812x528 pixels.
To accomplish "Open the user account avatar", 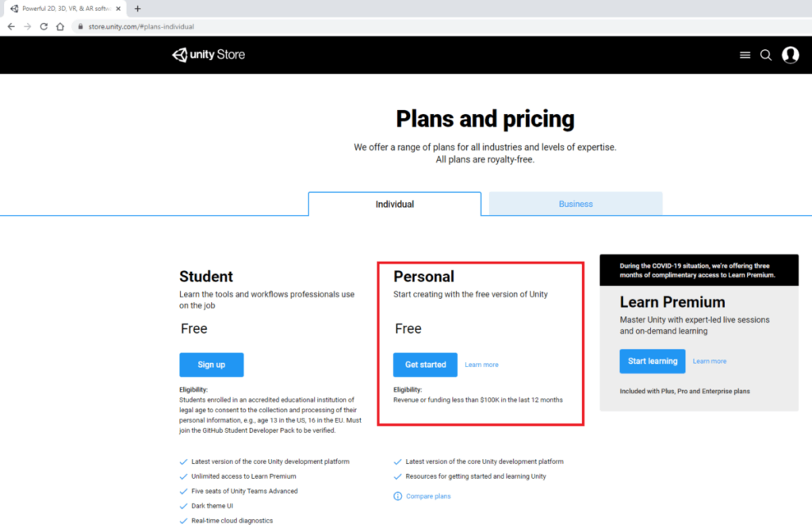I will [x=790, y=55].
